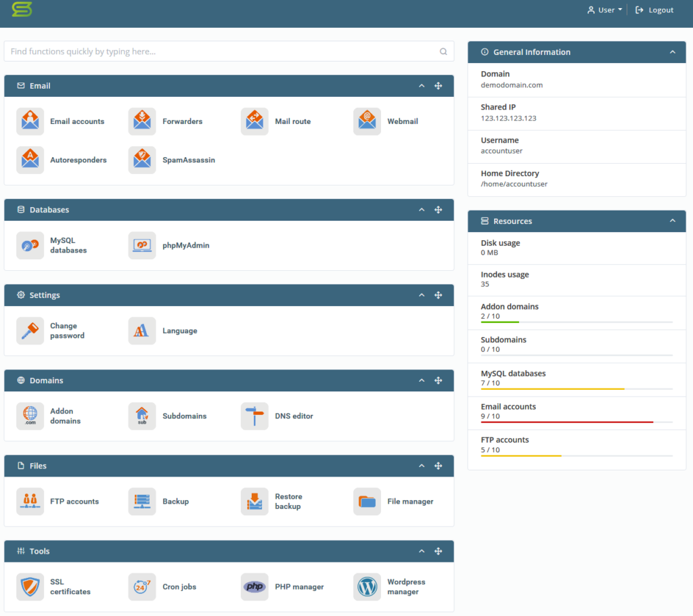
Task: Collapse the Email section
Action: [422, 86]
